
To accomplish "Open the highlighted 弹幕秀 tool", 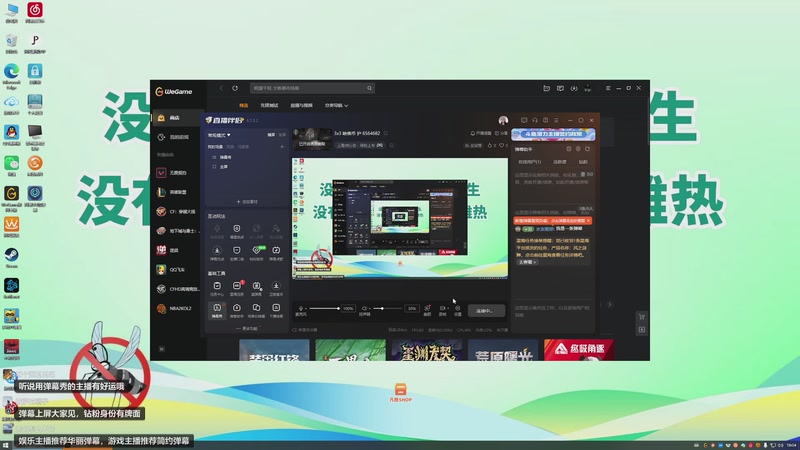I will (x=217, y=310).
